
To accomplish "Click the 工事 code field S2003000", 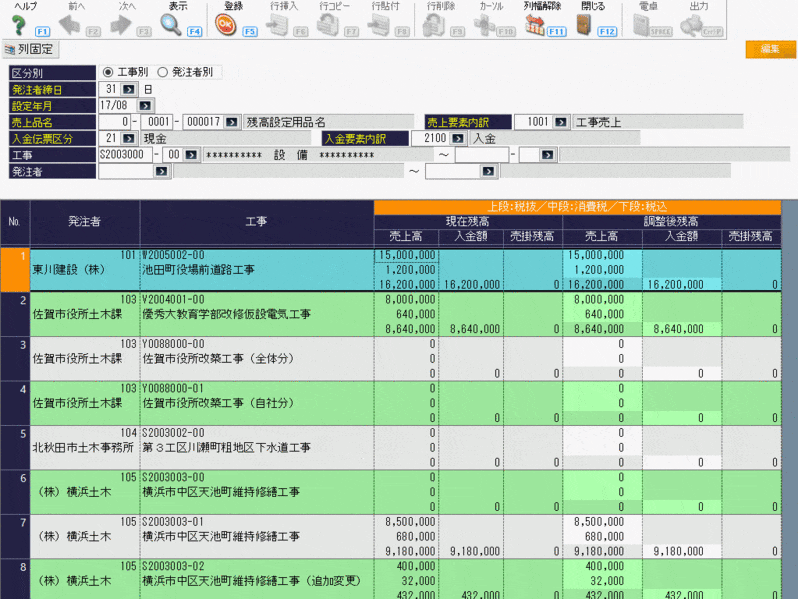I will pos(125,155).
